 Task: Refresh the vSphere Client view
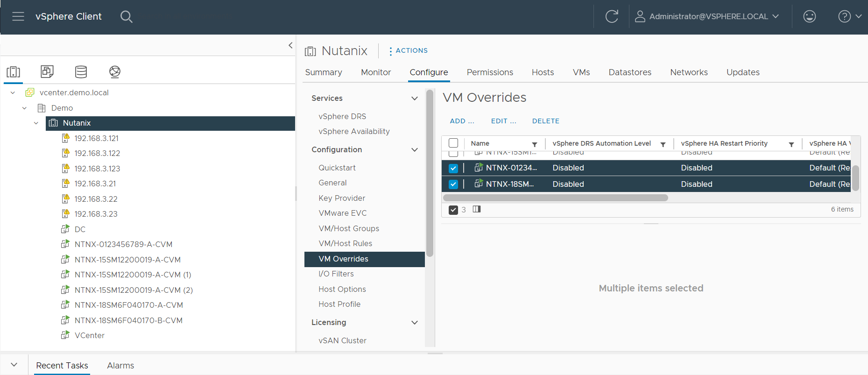pos(612,17)
